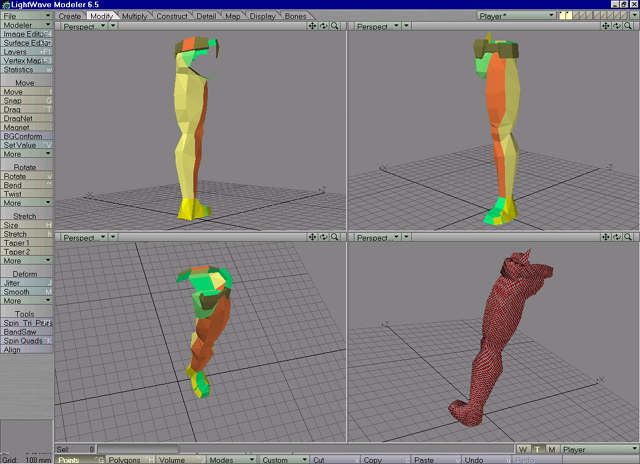Image resolution: width=640 pixels, height=464 pixels.
Task: Switch to Polygons selection mode
Action: coord(131,460)
